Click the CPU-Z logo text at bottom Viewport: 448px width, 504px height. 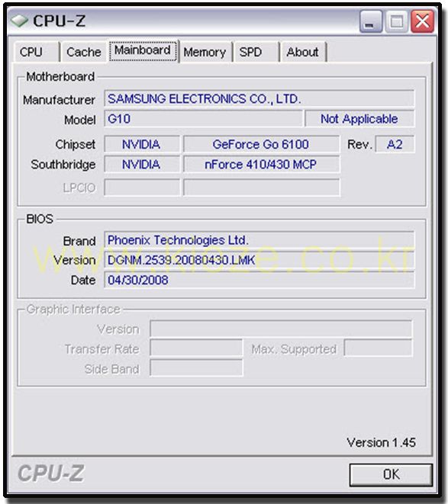point(51,474)
